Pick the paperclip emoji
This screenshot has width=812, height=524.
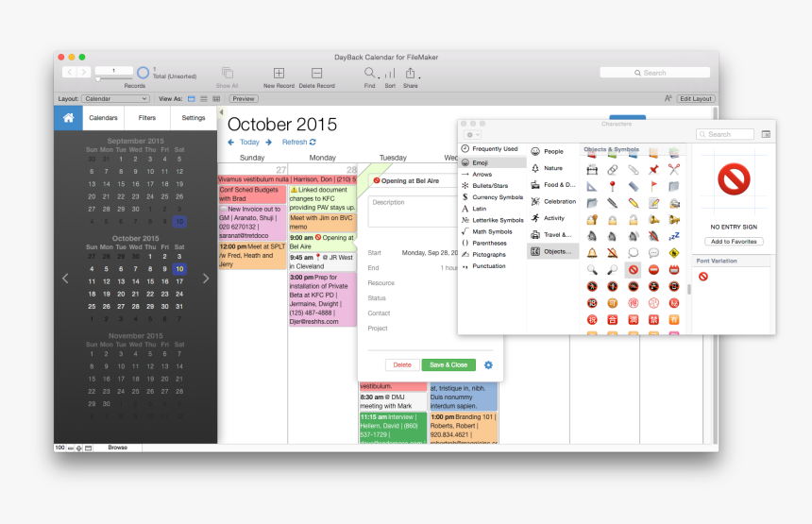[634, 169]
